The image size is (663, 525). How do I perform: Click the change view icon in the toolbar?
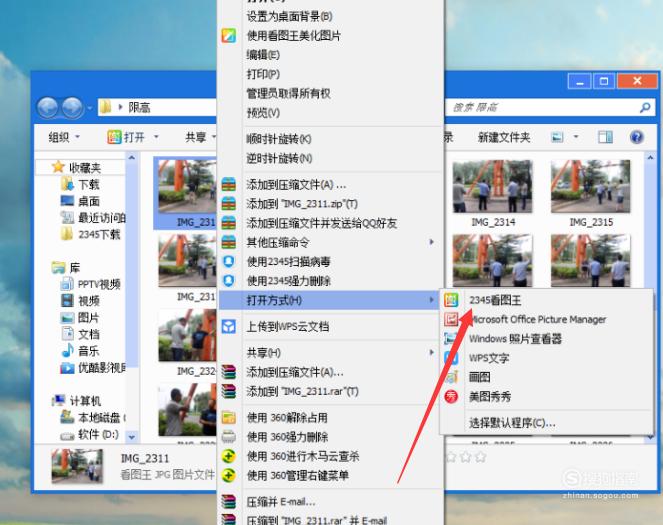point(557,137)
